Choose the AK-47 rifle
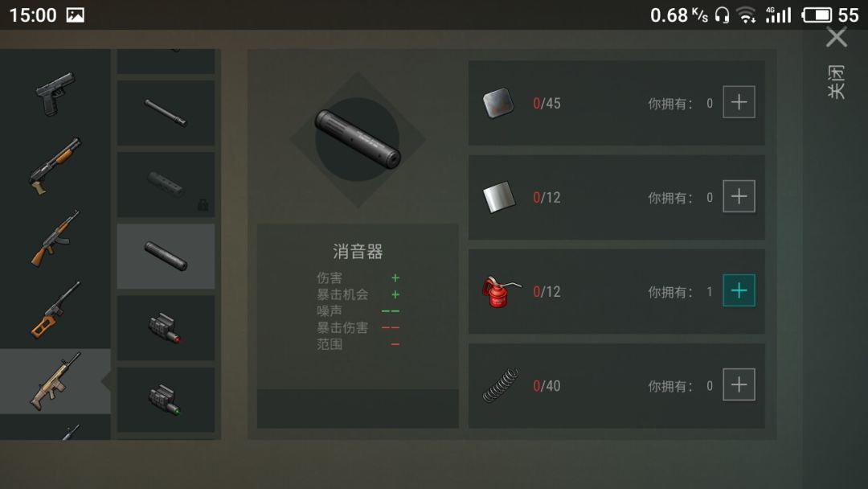868x489 pixels. tap(55, 238)
